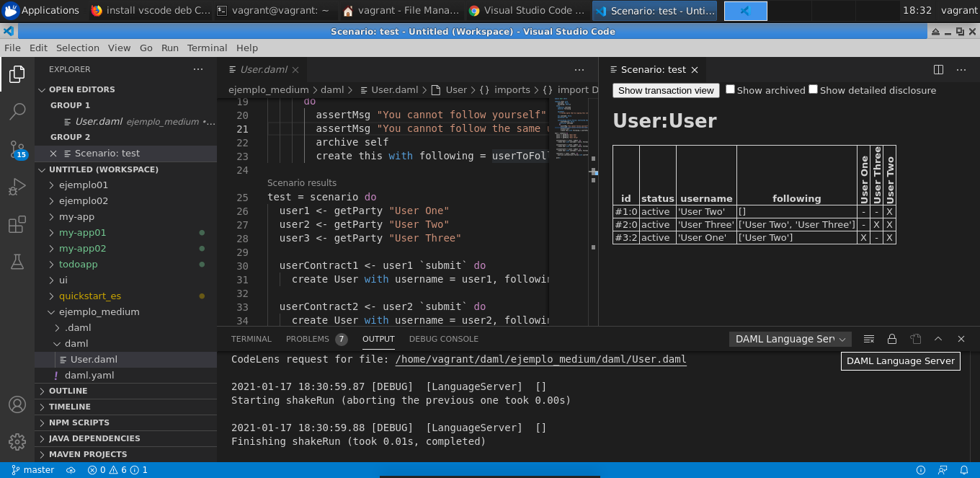Close the Scenario: test tab
This screenshot has height=478, width=980.
695,70
